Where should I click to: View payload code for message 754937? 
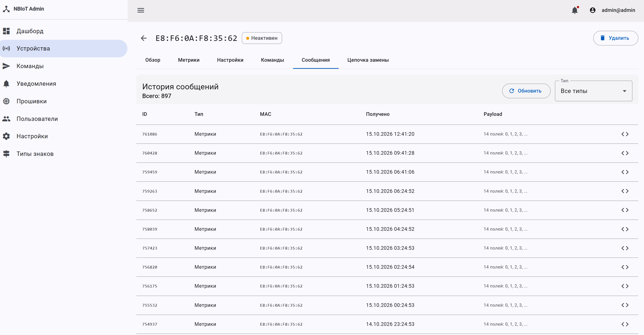625,324
